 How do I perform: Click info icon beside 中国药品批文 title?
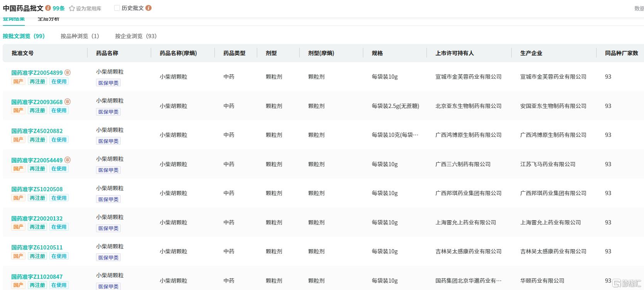[x=48, y=8]
